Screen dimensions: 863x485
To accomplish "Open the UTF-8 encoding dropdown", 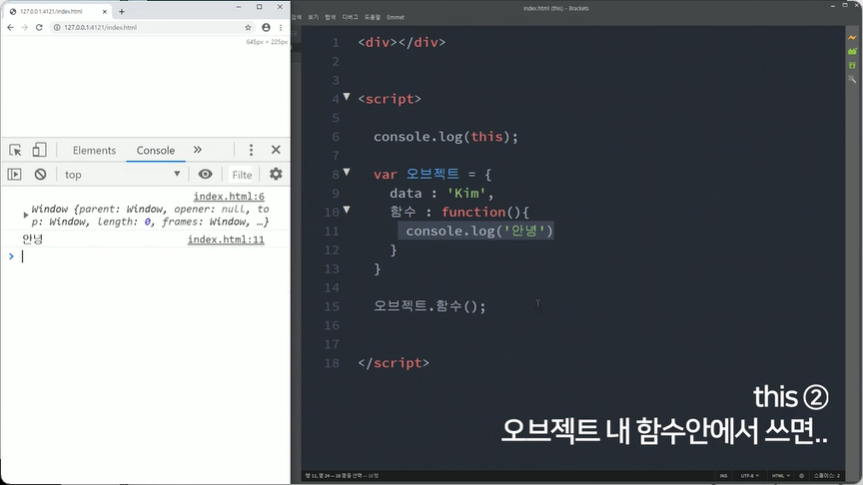I will 749,476.
